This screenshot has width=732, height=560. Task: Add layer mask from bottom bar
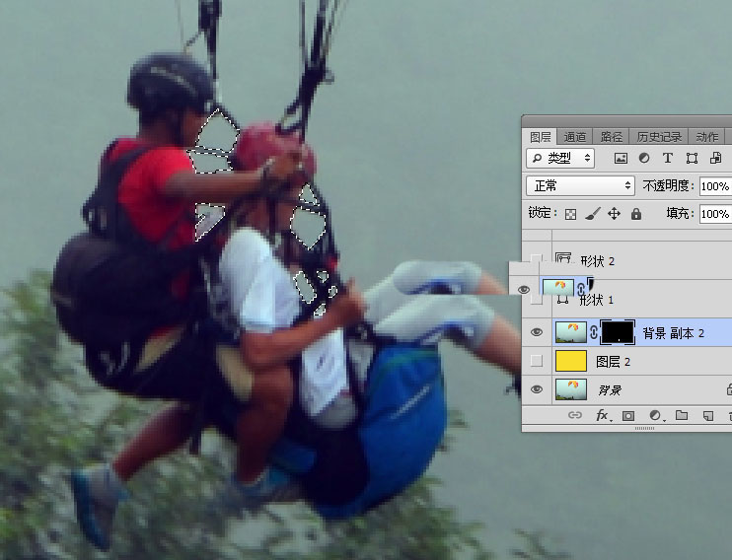(x=628, y=417)
